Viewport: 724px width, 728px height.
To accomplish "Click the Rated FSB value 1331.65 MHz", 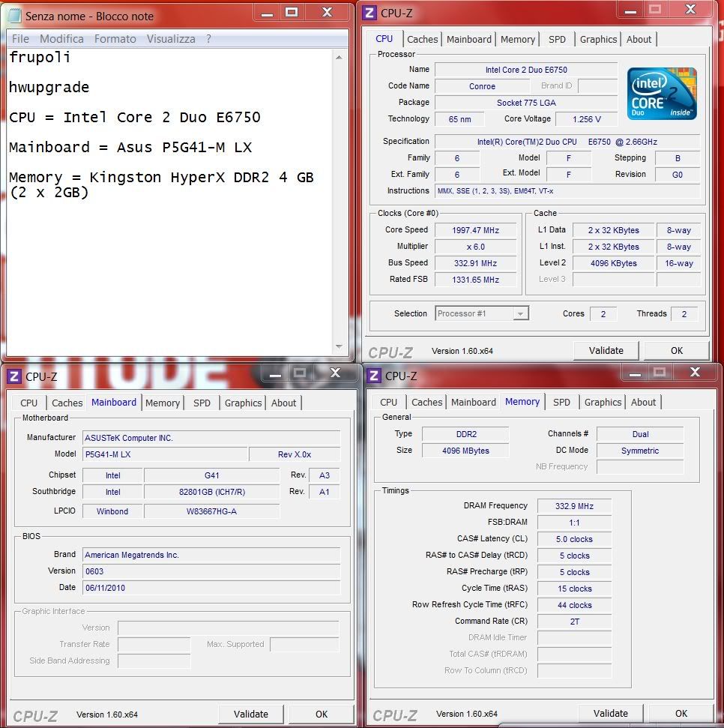I will point(476,280).
